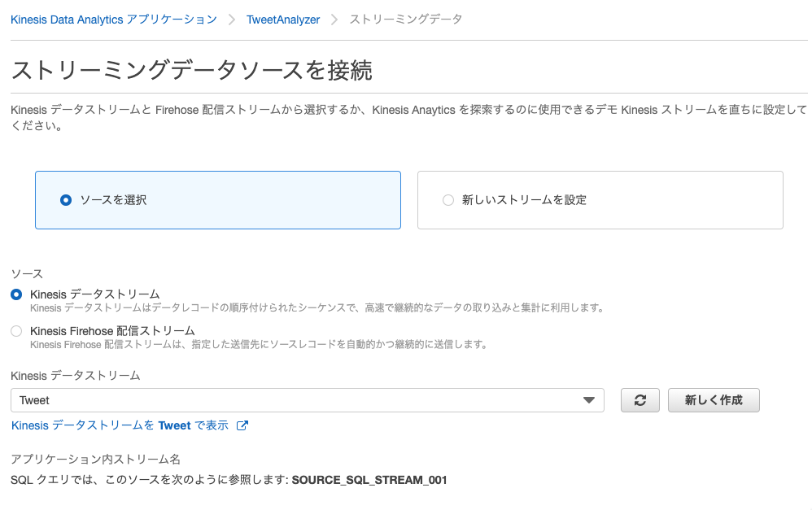Click the Kinesis Firehose 配信ストリーム label text
This screenshot has width=812, height=510.
click(112, 331)
